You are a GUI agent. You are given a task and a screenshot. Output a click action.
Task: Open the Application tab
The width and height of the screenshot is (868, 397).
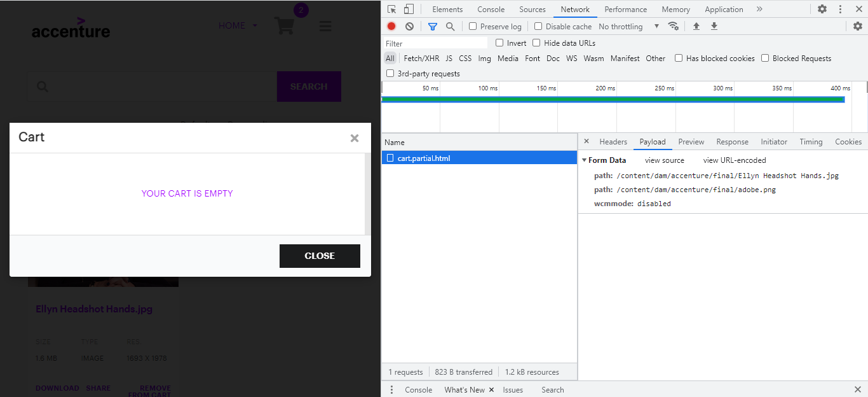(724, 9)
